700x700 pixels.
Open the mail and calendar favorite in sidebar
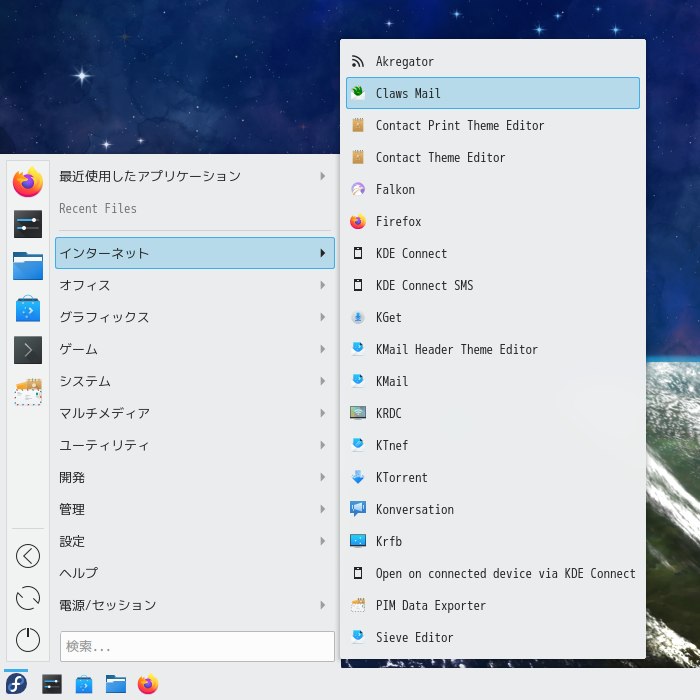click(x=28, y=392)
